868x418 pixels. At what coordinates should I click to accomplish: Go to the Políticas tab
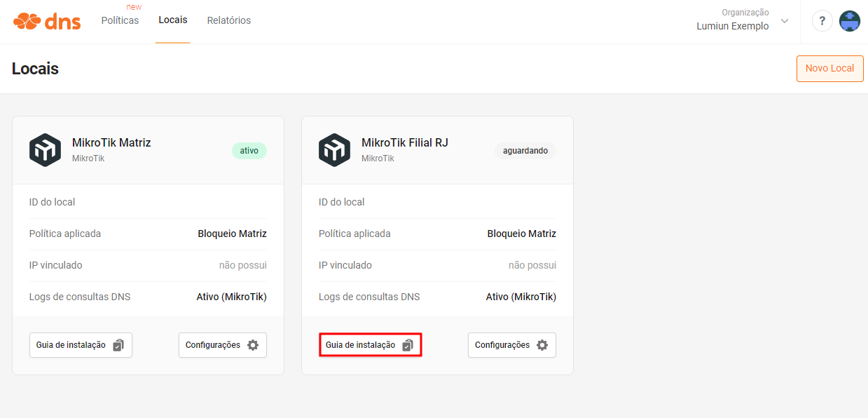point(120,20)
